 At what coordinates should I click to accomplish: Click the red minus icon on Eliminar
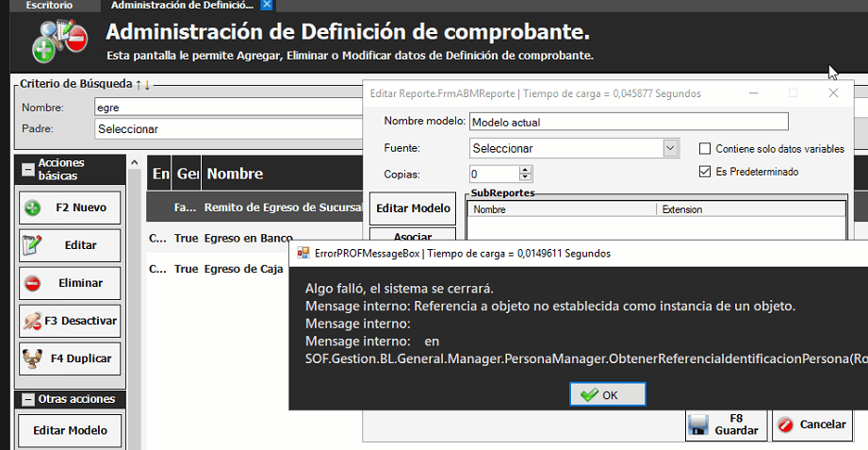[x=33, y=283]
